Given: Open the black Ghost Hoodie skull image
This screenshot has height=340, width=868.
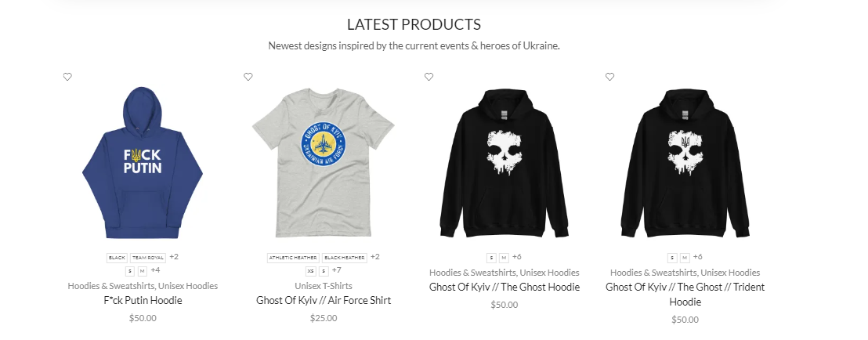Looking at the screenshot, I should pos(505,164).
